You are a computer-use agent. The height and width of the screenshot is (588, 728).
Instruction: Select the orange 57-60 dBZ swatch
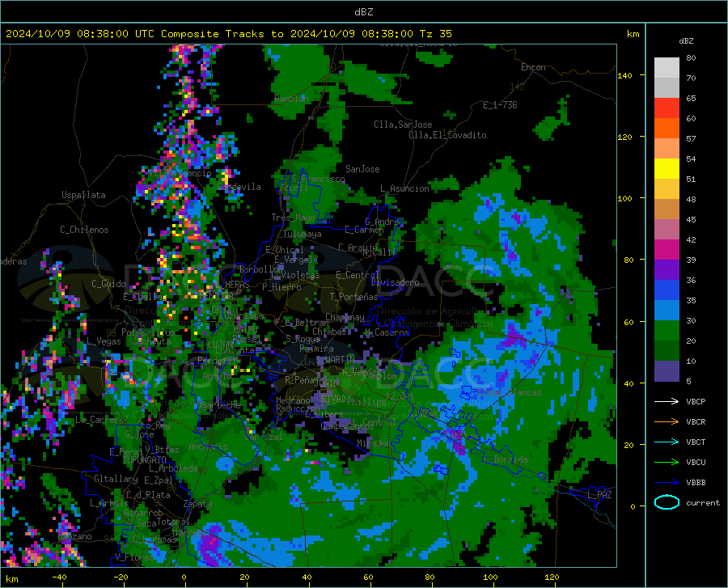(667, 129)
